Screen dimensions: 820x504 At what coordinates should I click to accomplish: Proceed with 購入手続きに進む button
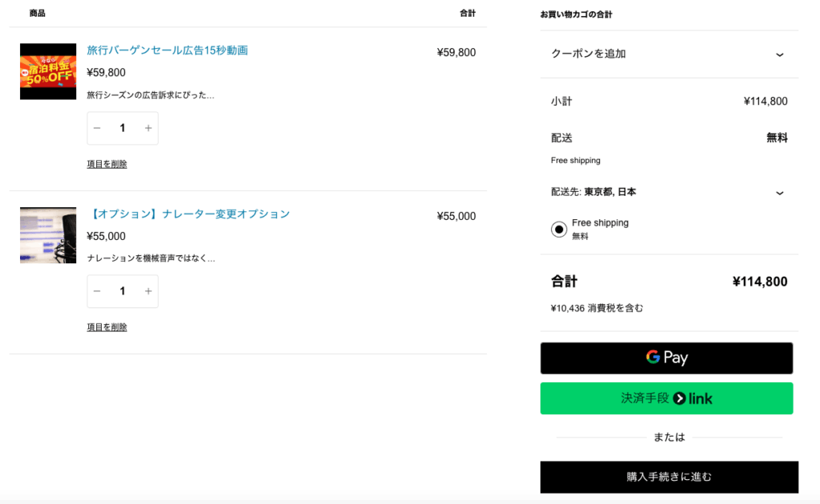(x=669, y=477)
